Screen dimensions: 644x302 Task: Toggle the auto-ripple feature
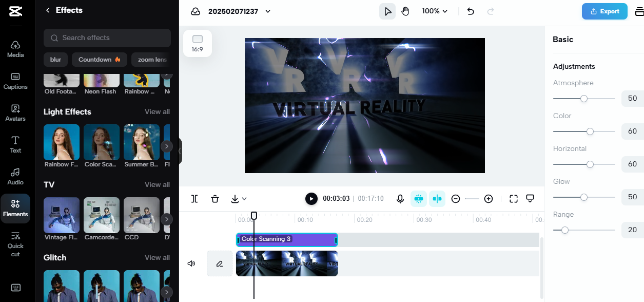(x=418, y=198)
